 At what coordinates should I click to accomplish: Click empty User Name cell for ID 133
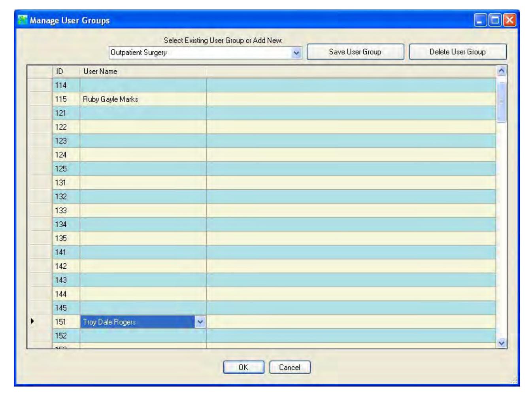point(143,211)
